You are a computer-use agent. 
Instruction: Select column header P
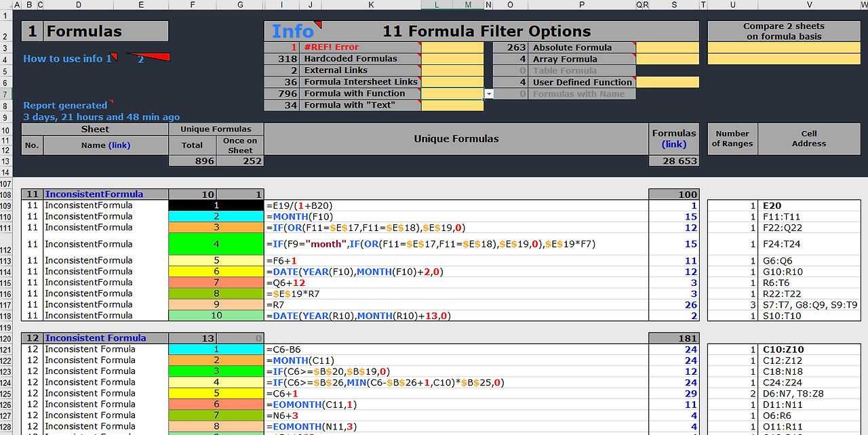click(582, 5)
